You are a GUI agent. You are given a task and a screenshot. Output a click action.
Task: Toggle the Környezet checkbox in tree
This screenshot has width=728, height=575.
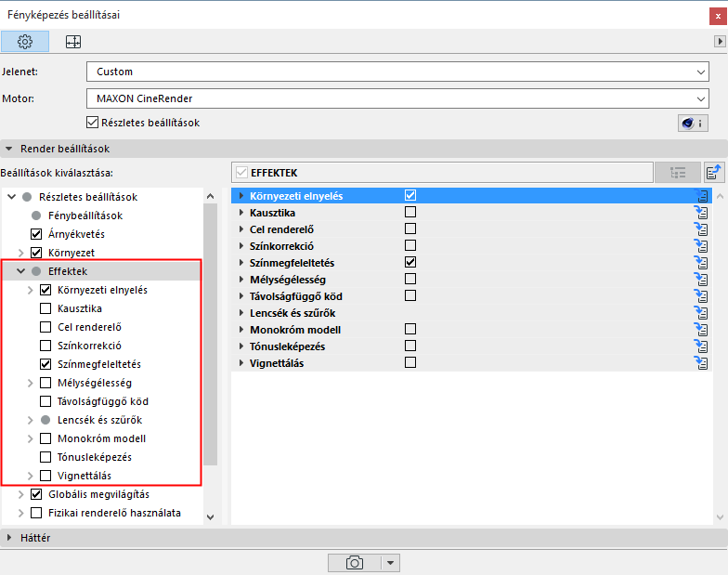36,253
